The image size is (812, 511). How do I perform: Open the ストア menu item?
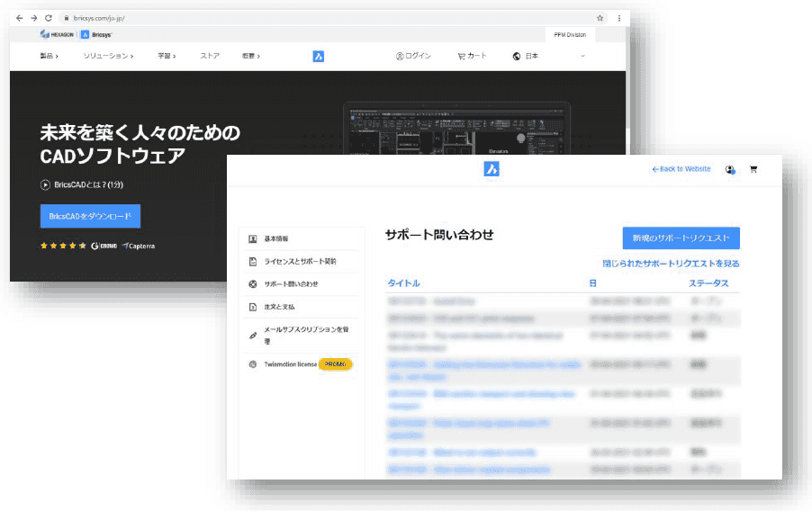(x=210, y=56)
